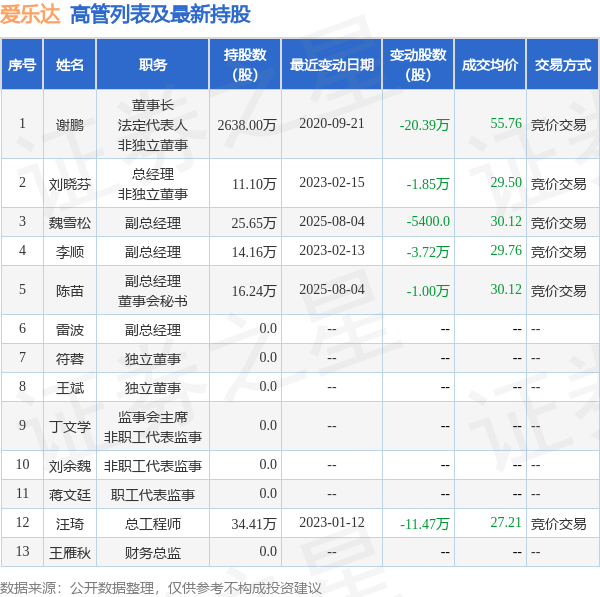
Task: Click the 数据来源 footer note
Action: pos(161,588)
